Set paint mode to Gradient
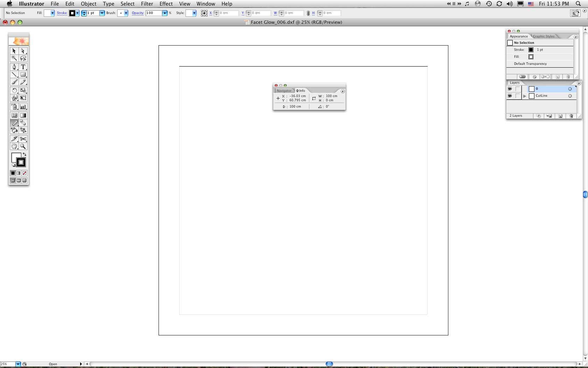The image size is (588, 368). [19, 173]
